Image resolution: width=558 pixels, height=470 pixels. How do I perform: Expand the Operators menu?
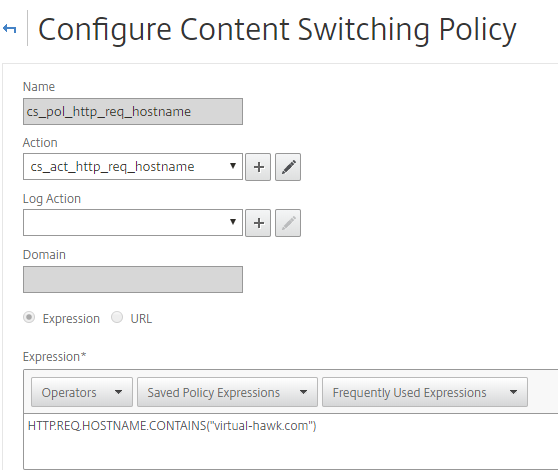pos(82,392)
